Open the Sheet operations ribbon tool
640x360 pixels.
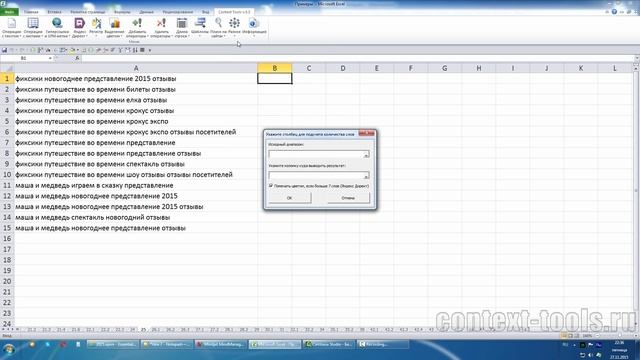coord(33,28)
